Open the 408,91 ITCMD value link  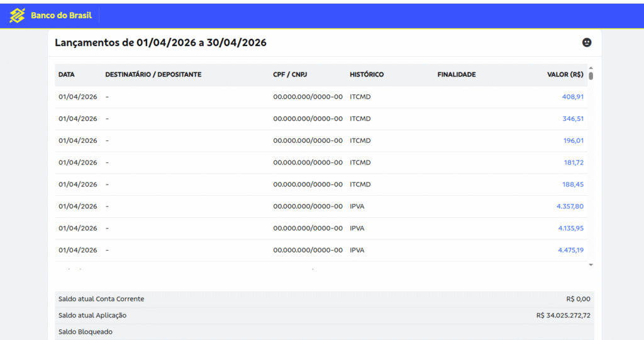point(572,96)
